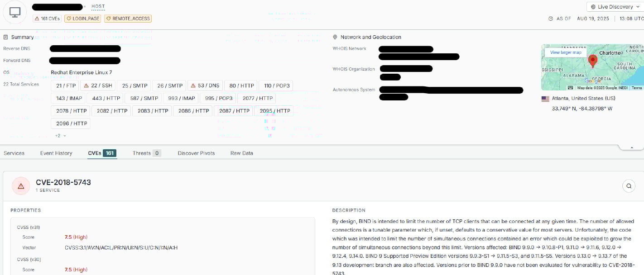Viewport: 644px width, 275px height.
Task: Select the 443 / HTTP service button
Action: pyautogui.click(x=106, y=98)
